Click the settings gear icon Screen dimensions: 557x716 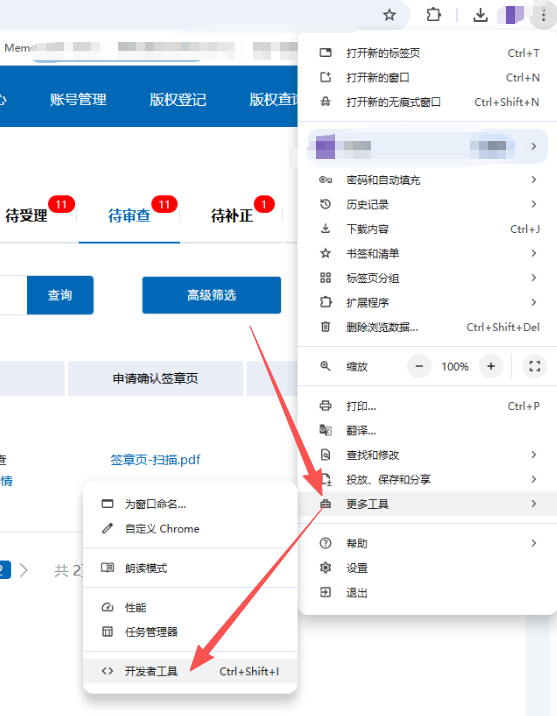(326, 568)
